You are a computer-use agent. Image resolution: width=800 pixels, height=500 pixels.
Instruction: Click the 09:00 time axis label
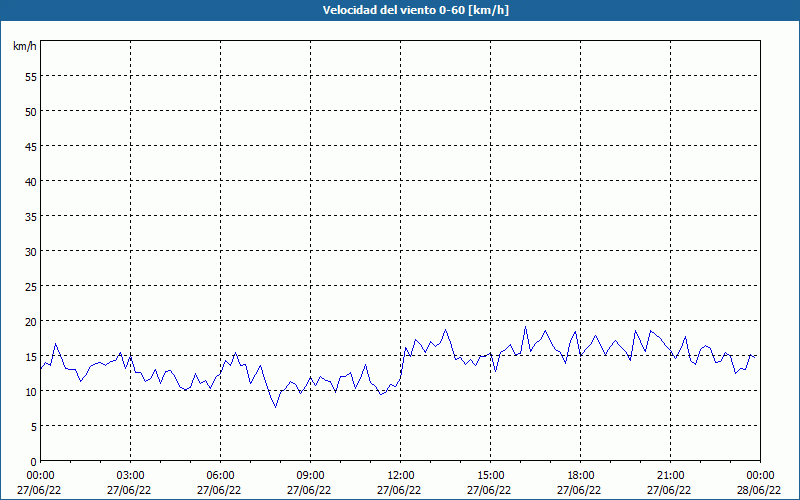coord(310,475)
